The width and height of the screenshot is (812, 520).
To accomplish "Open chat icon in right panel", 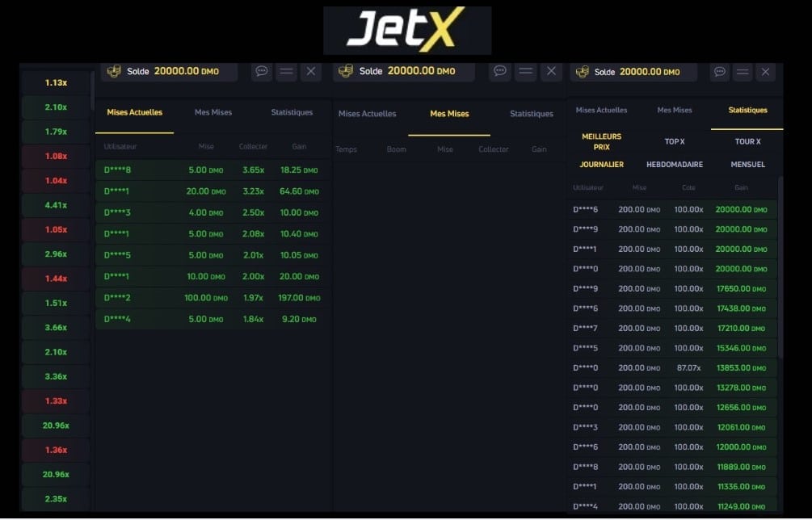I will pos(719,72).
